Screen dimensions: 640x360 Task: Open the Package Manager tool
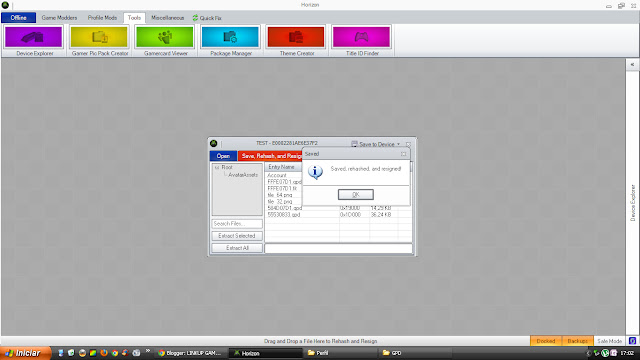coord(231,41)
